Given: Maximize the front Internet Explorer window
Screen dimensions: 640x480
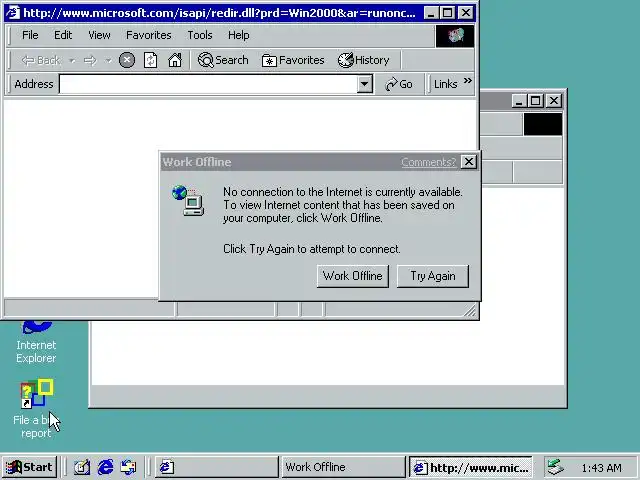Looking at the screenshot, I should [x=448, y=13].
